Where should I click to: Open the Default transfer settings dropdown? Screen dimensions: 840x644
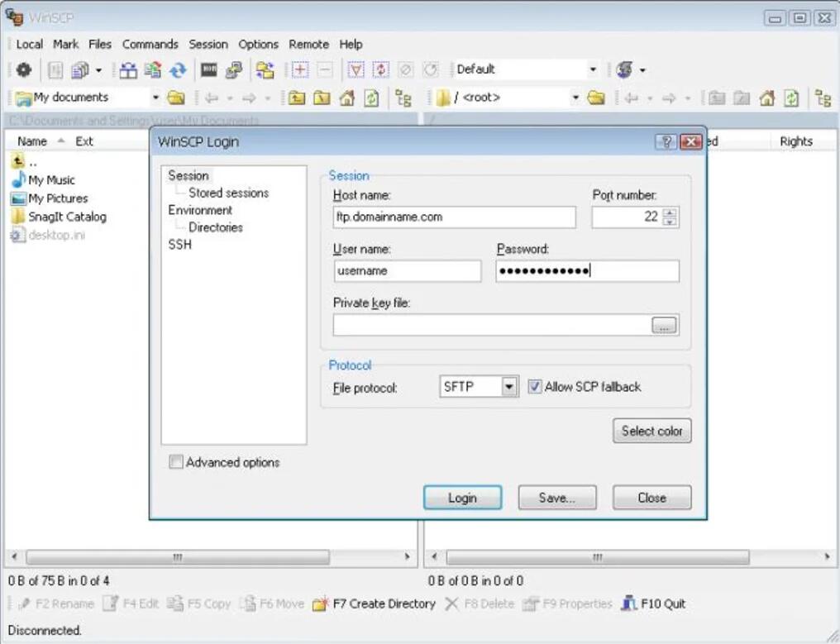pyautogui.click(x=593, y=69)
